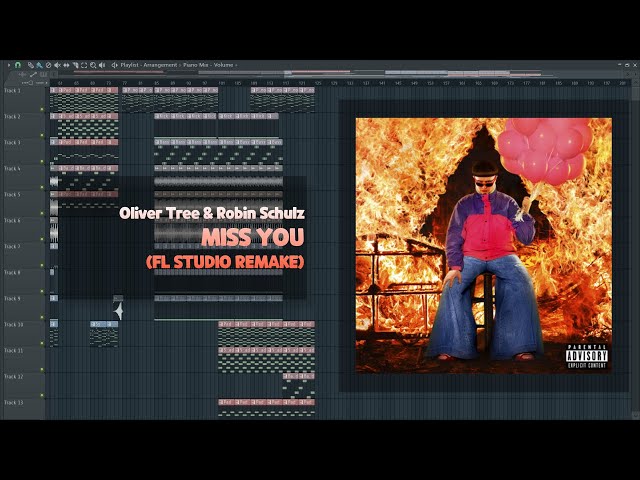Click the (FL STUDIO REMAKE) caption
Viewport: 640px width, 480px height.
point(225,262)
